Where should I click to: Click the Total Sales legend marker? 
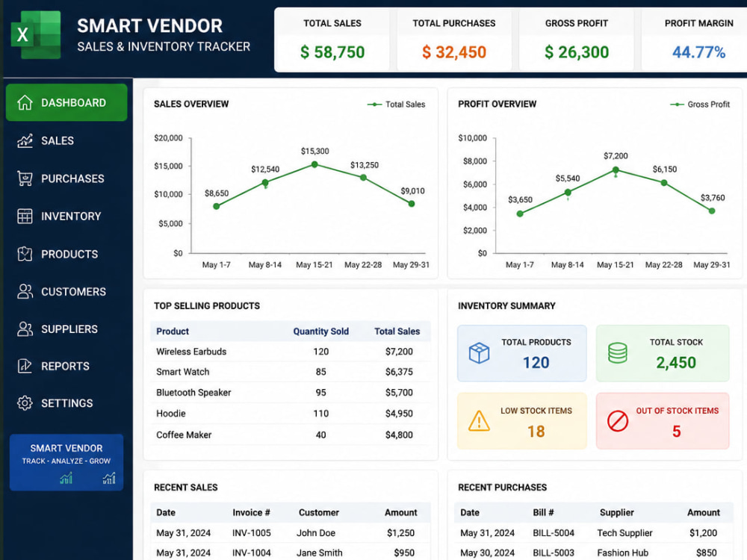(x=374, y=105)
